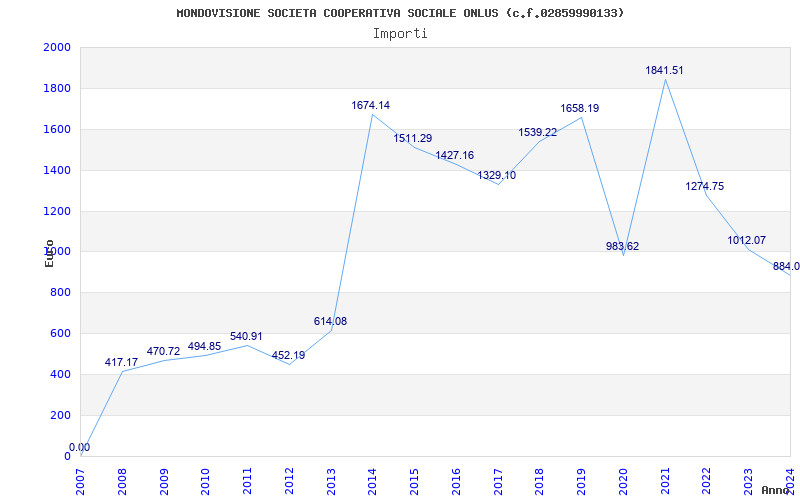Click the 2021 year axis label
This screenshot has width=800, height=500.
[x=665, y=481]
